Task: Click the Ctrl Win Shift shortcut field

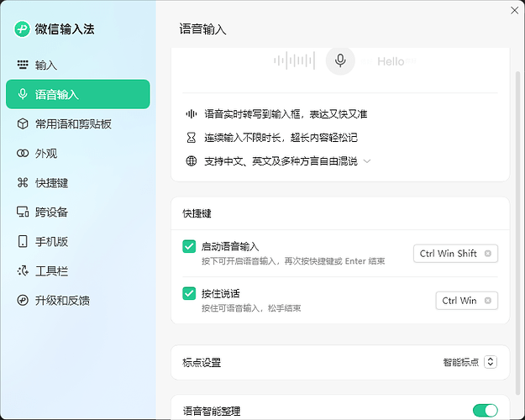Action: click(x=455, y=254)
